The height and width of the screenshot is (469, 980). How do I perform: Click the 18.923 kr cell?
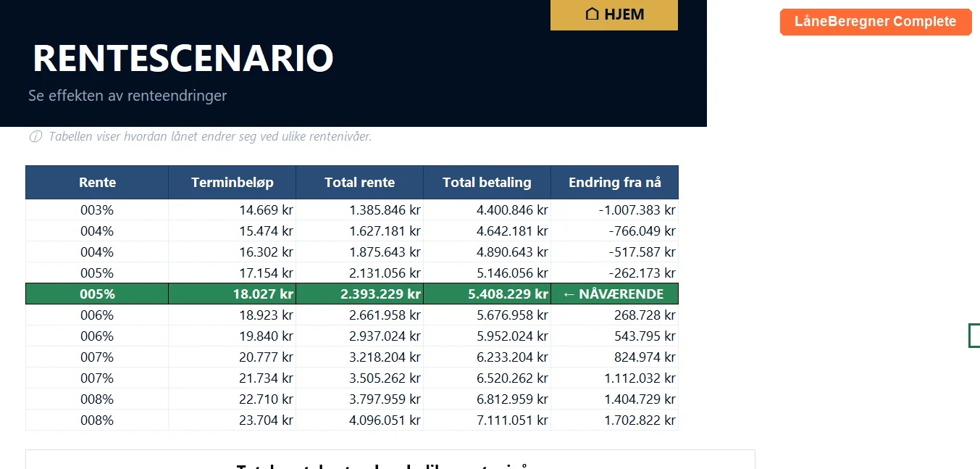point(233,315)
